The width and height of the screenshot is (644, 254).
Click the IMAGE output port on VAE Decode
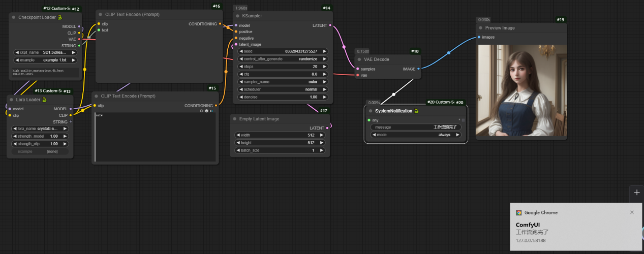(x=418, y=69)
